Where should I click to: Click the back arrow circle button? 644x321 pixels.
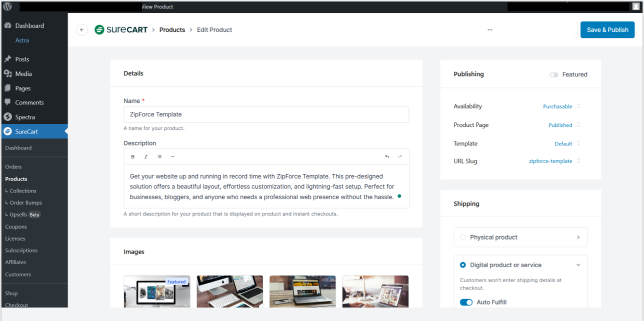[x=82, y=30]
